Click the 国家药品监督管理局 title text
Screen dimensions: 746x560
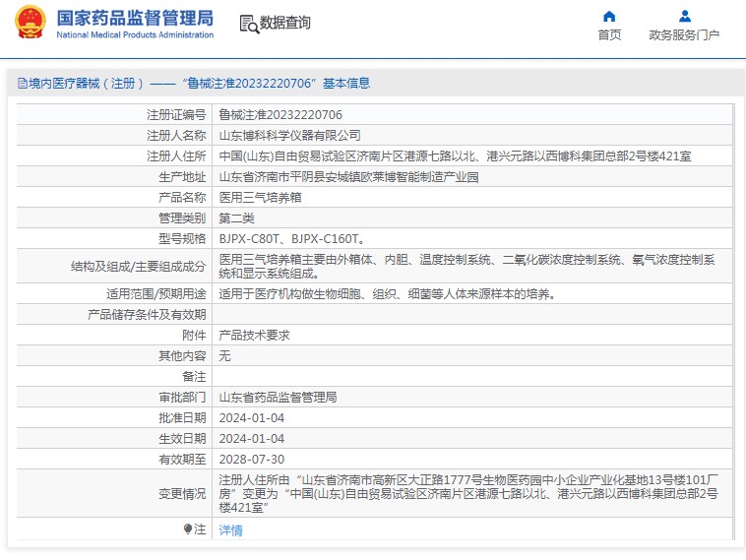pyautogui.click(x=135, y=18)
